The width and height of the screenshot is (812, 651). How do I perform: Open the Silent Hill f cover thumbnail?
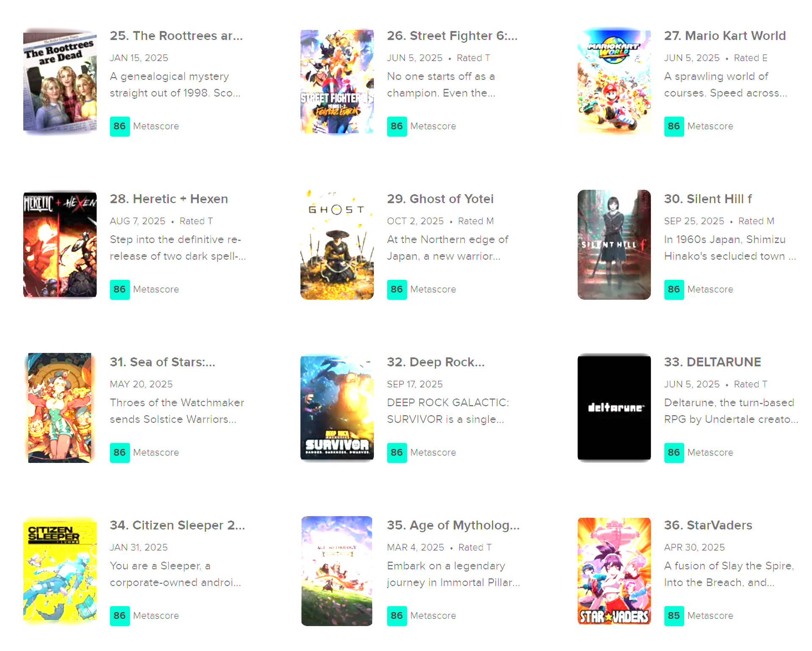point(614,245)
